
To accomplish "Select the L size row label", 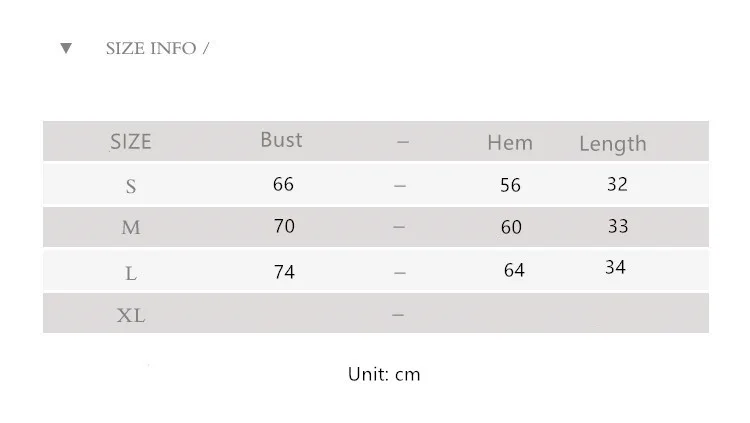I will click(131, 273).
